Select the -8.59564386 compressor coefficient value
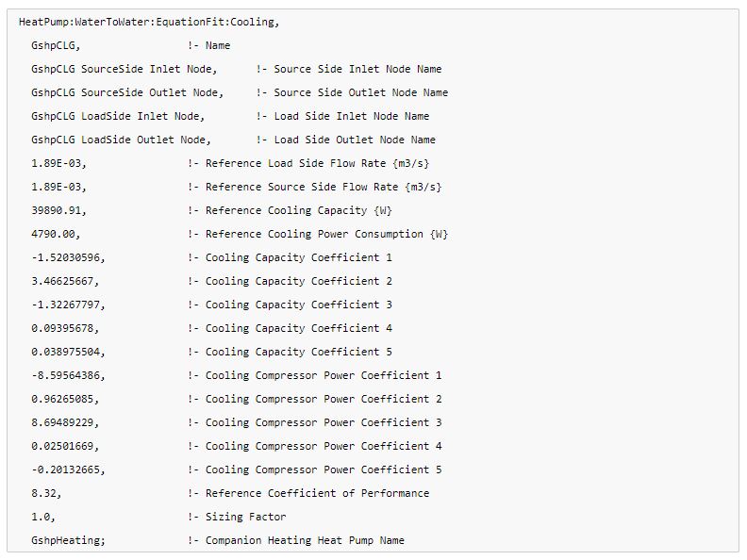 (68, 376)
